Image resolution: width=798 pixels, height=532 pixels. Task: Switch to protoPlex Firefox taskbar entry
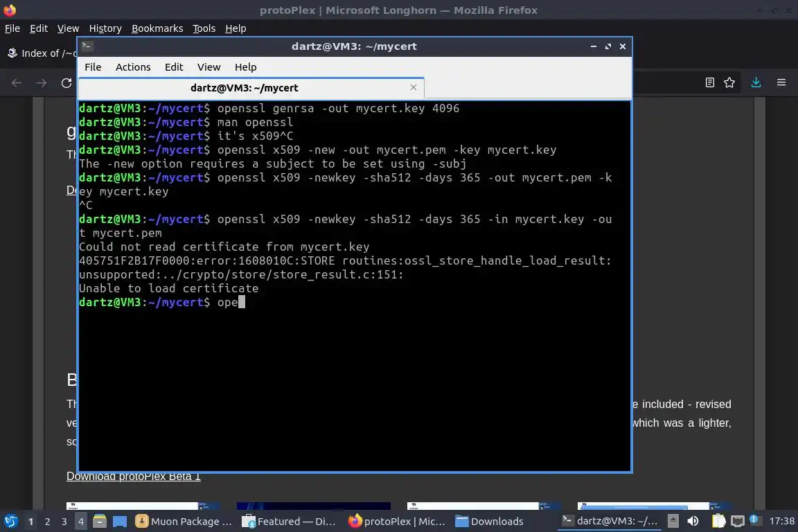click(x=396, y=522)
